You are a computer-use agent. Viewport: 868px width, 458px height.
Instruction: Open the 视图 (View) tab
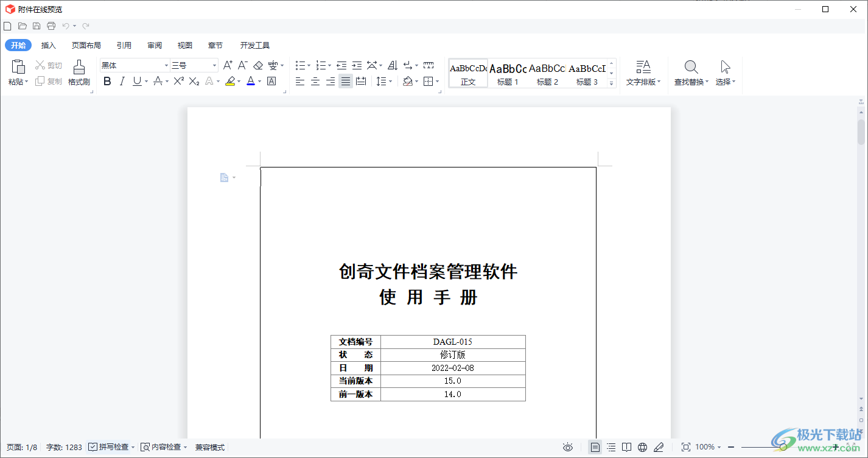tap(185, 45)
